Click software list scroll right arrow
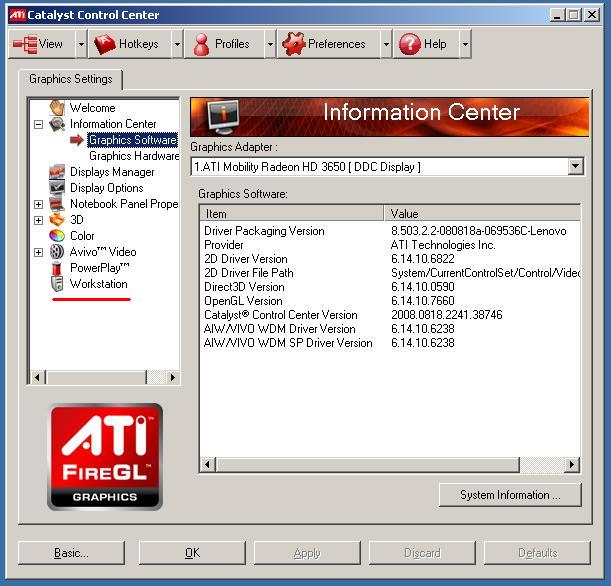 [572, 464]
